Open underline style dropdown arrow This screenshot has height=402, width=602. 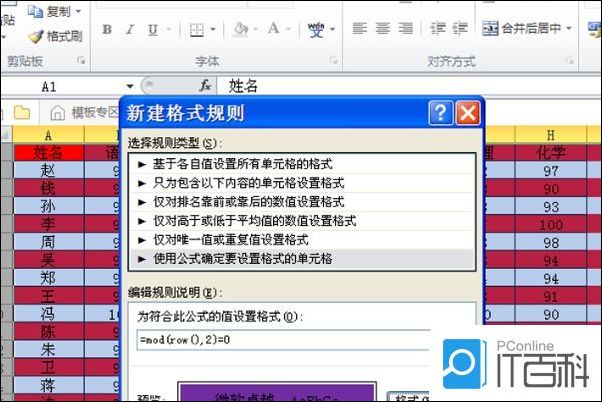(x=169, y=30)
